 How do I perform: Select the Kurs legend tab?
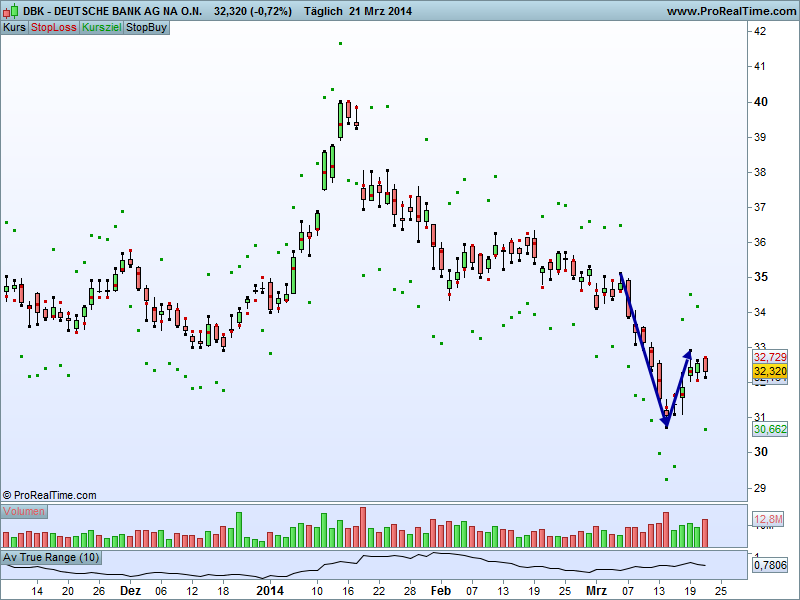coord(14,28)
